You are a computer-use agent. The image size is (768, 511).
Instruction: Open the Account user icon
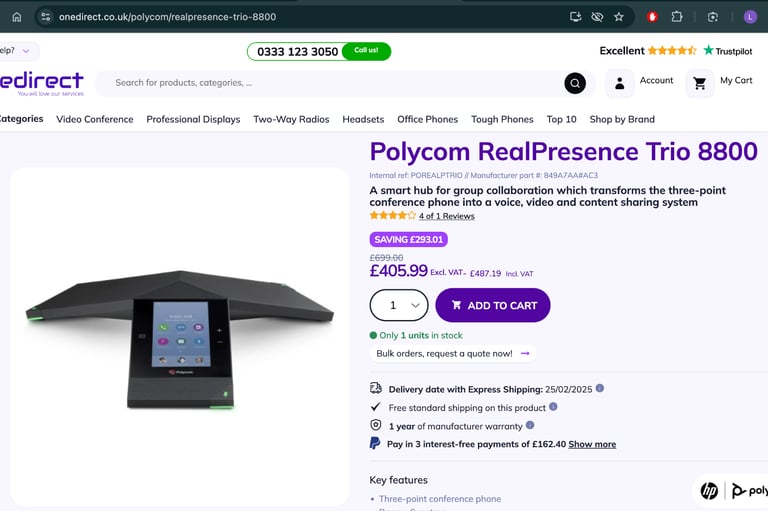[620, 83]
